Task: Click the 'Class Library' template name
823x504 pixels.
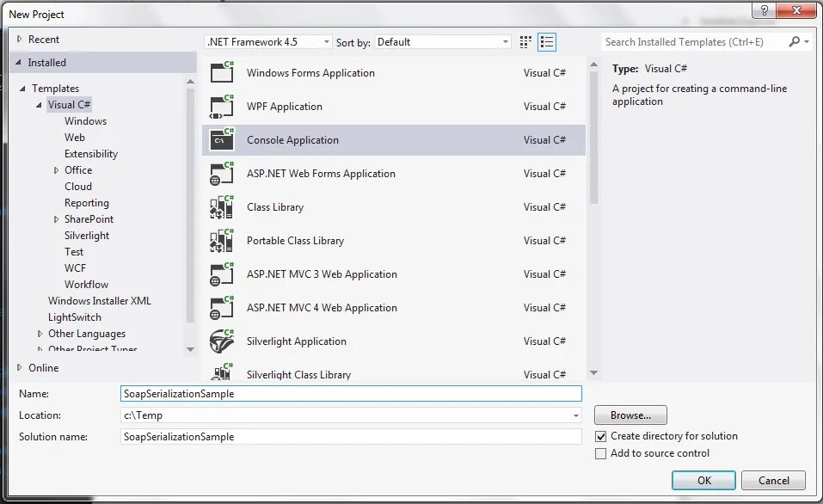Action: (x=275, y=207)
